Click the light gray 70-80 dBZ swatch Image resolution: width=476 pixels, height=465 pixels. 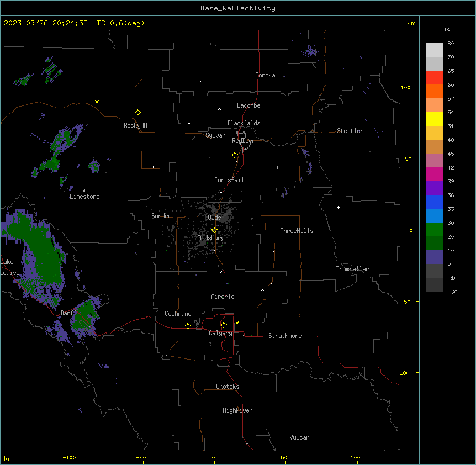click(x=434, y=50)
